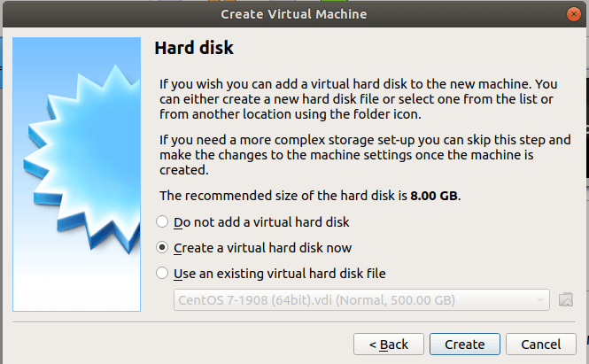This screenshot has height=364, width=589.
Task: Click the Hard disk heading
Action: 194,47
